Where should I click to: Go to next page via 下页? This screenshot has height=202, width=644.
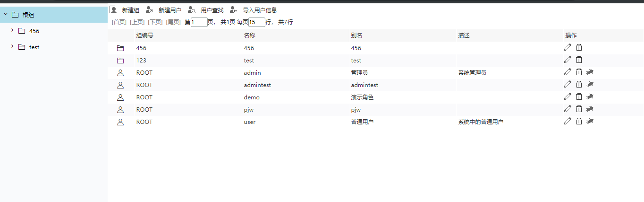155,22
